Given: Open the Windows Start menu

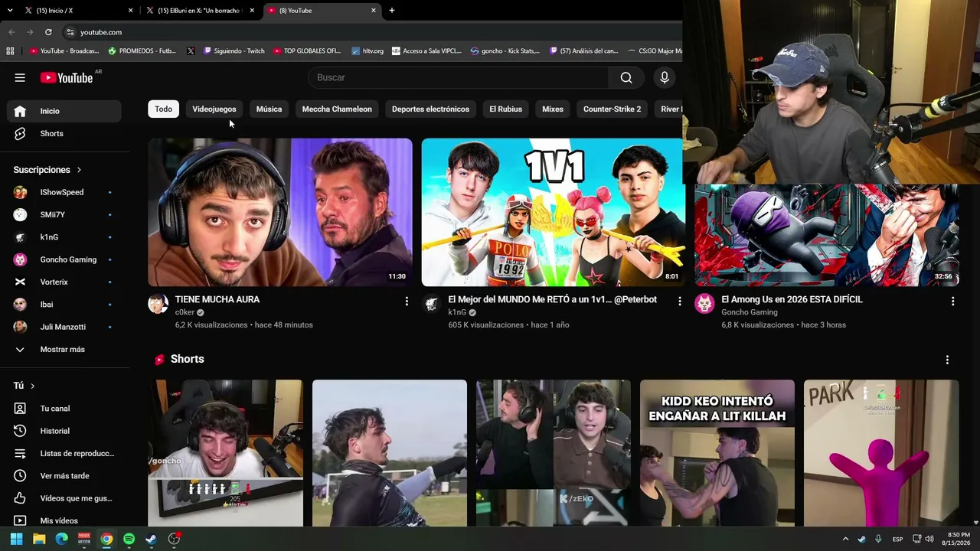Looking at the screenshot, I should 16,539.
